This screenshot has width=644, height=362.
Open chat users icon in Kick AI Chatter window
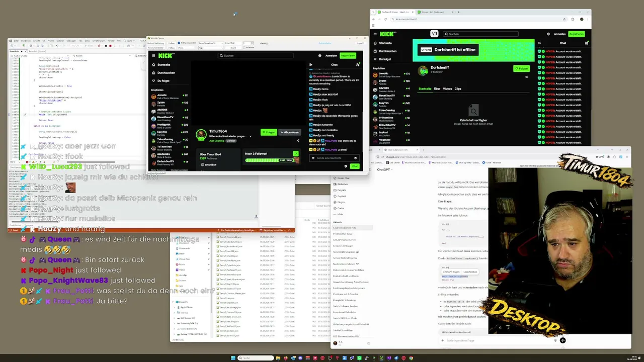[x=358, y=64]
